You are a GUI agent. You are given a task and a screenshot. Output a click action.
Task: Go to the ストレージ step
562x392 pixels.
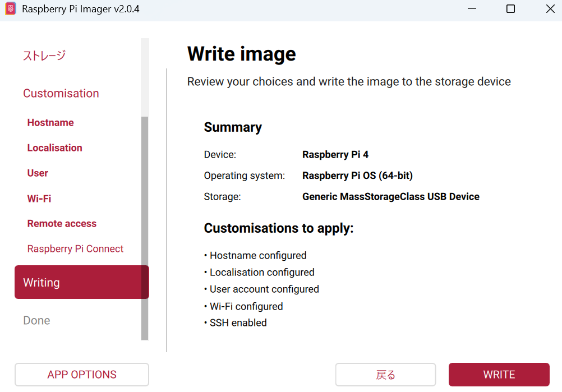pyautogui.click(x=44, y=56)
